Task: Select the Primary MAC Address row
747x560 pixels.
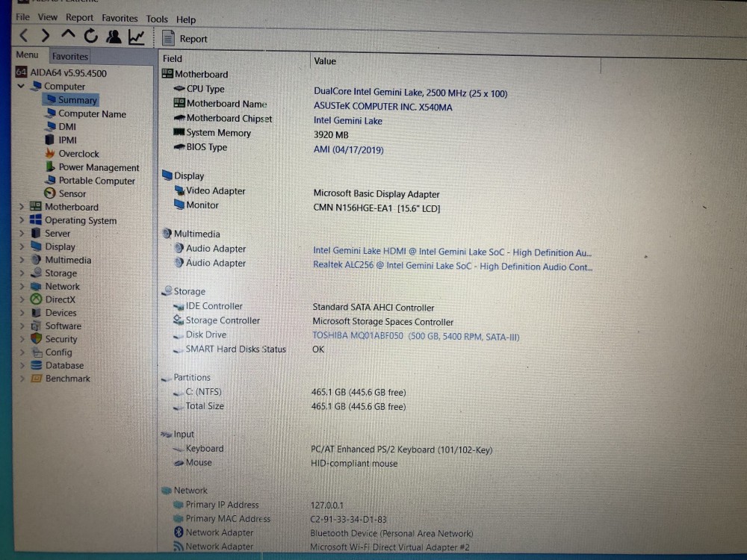Action: tap(280, 519)
